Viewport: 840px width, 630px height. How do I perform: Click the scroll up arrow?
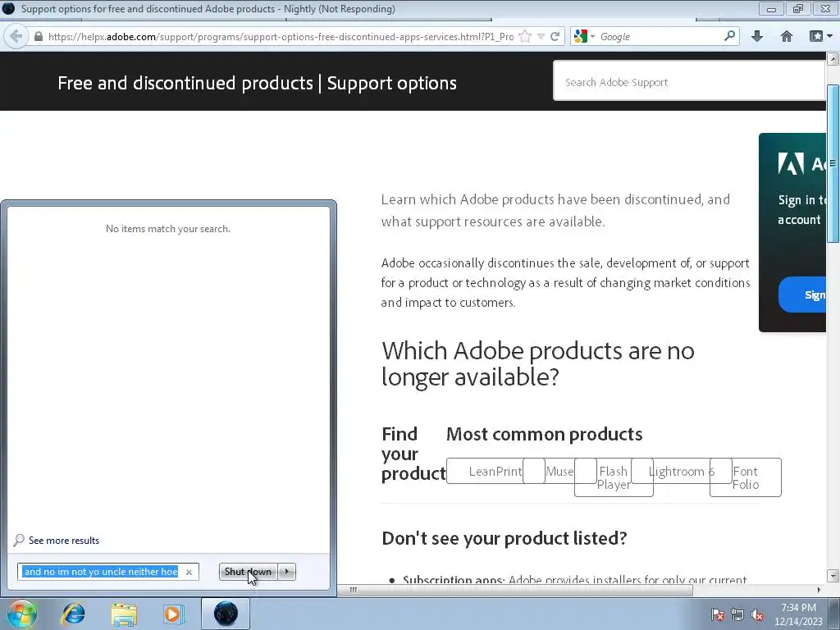pos(833,58)
